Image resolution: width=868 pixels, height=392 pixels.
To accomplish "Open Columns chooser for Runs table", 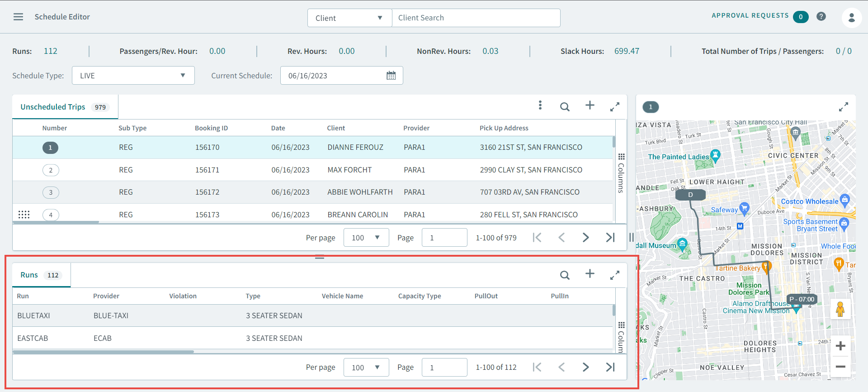I will click(x=621, y=337).
